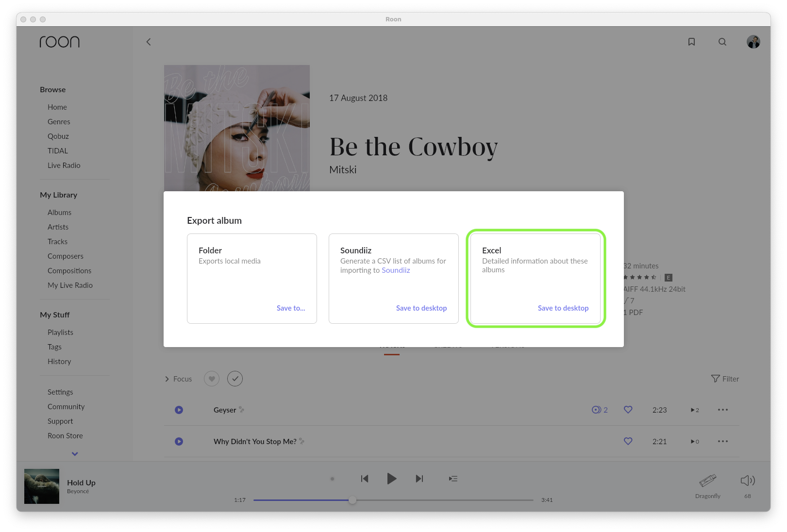Click Be the Cowboy album cover
Viewport: 787px width, 532px height.
[x=237, y=128]
